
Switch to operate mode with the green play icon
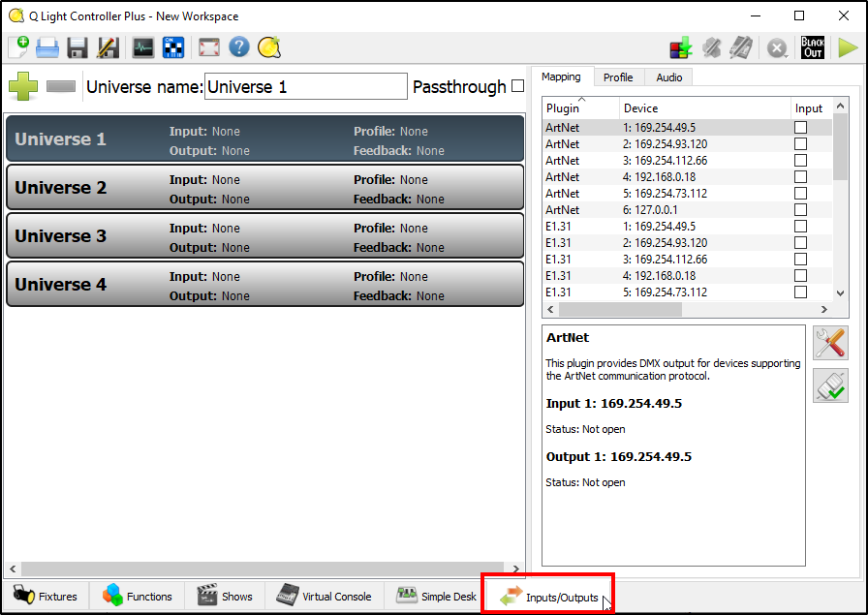point(848,48)
